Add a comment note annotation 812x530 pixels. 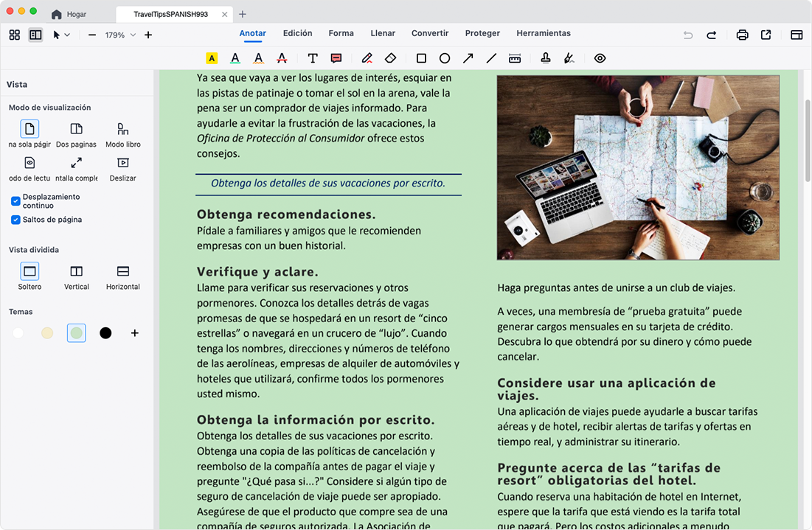336,58
